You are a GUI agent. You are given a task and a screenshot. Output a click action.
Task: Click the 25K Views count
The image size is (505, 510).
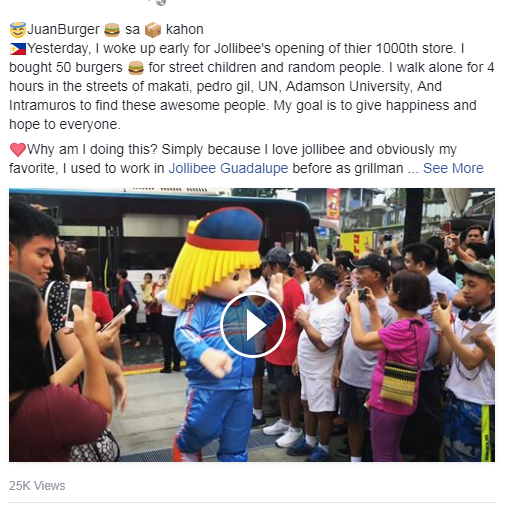pos(37,486)
